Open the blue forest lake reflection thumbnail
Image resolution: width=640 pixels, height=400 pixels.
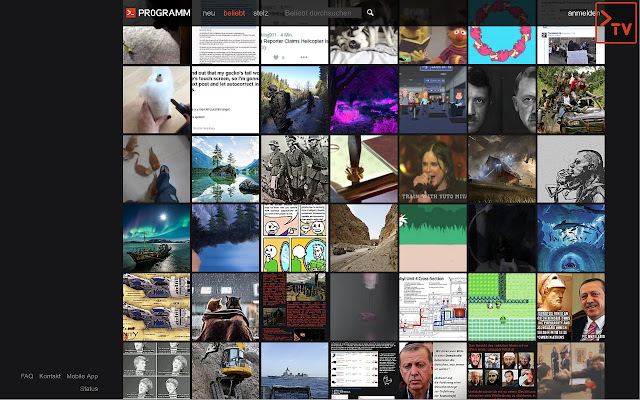click(x=225, y=238)
